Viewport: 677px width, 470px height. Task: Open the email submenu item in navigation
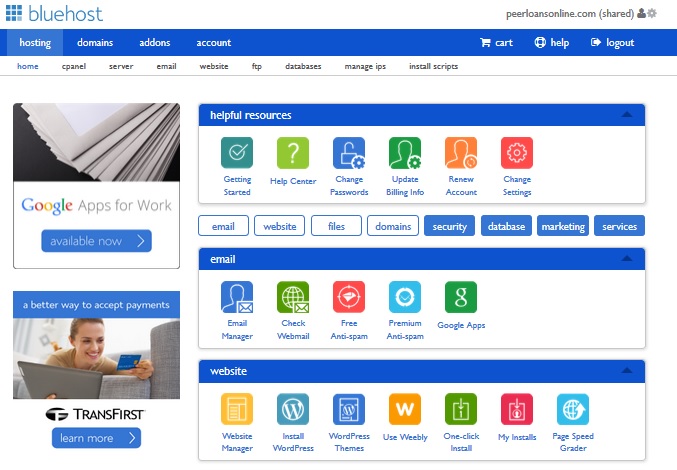(166, 66)
